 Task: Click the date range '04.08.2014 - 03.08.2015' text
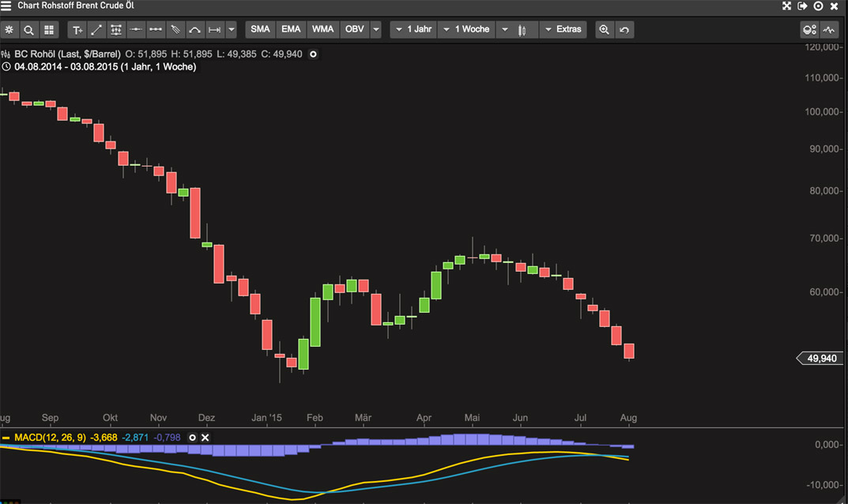pos(66,67)
